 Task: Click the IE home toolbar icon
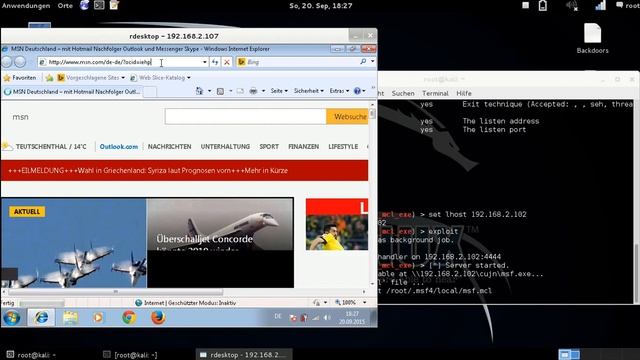point(199,91)
